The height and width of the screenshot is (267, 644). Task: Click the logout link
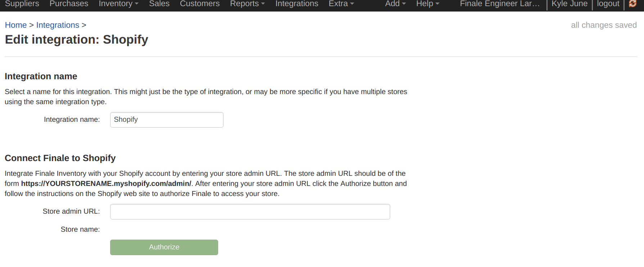608,4
